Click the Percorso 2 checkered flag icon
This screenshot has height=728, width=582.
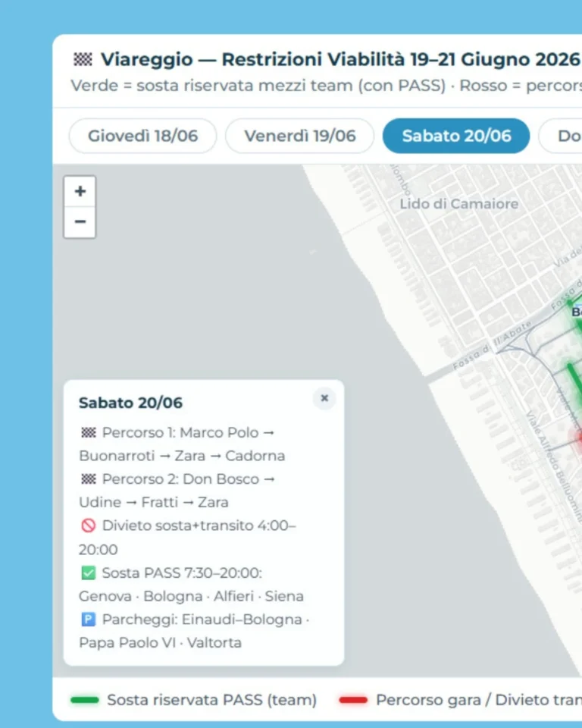point(89,479)
